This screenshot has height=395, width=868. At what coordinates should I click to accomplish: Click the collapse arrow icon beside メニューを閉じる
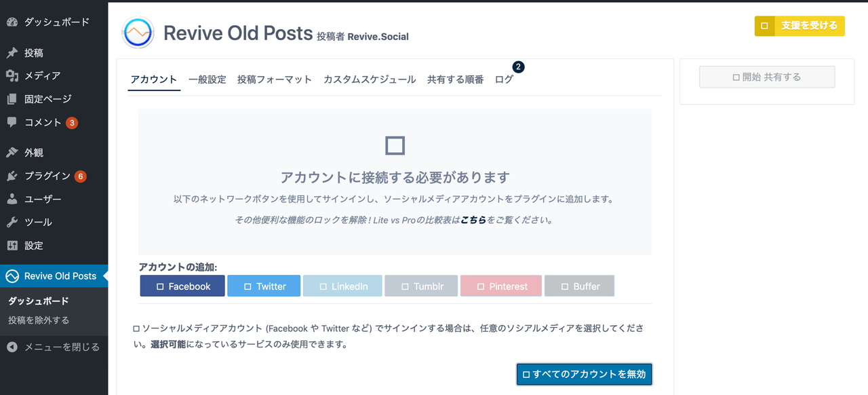click(x=12, y=347)
